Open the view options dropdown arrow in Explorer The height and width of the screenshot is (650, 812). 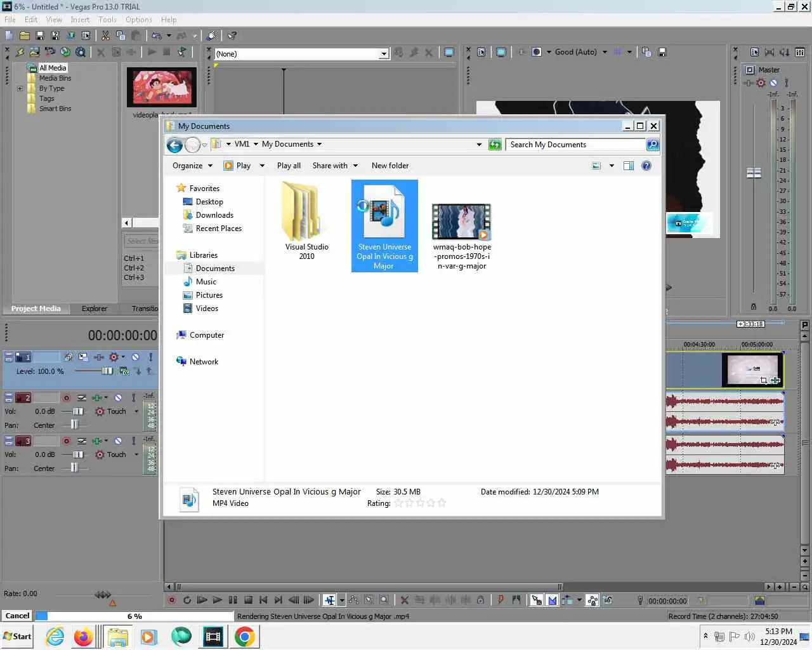[x=612, y=166]
